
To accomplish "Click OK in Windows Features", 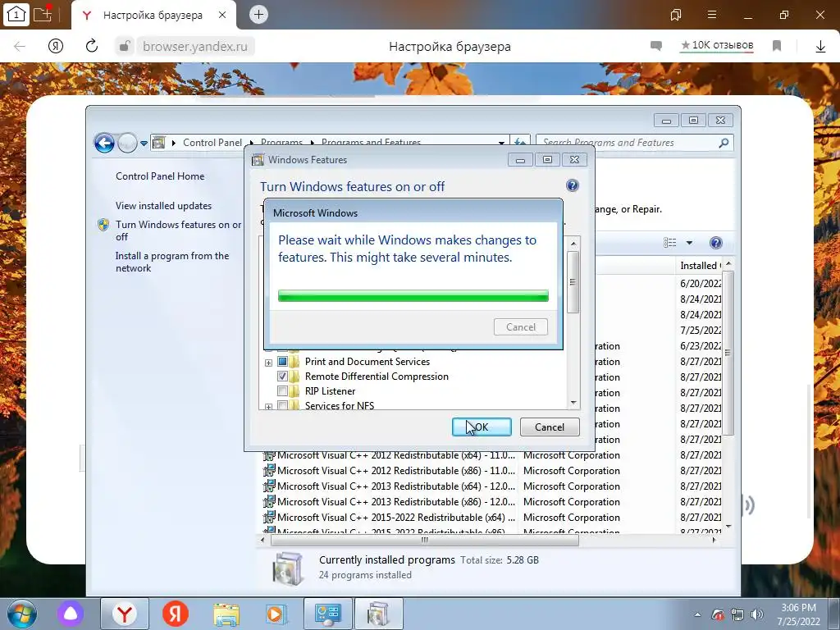I will pyautogui.click(x=482, y=427).
